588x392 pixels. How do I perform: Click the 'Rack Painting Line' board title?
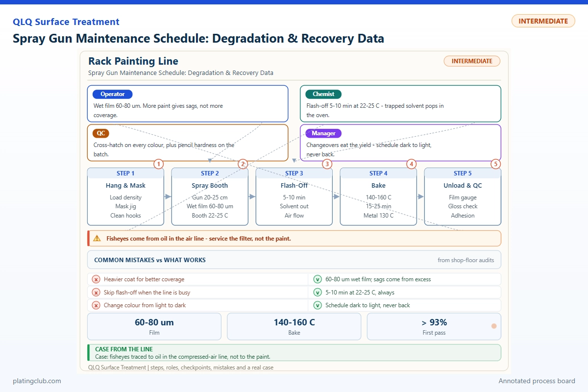pyautogui.click(x=133, y=61)
